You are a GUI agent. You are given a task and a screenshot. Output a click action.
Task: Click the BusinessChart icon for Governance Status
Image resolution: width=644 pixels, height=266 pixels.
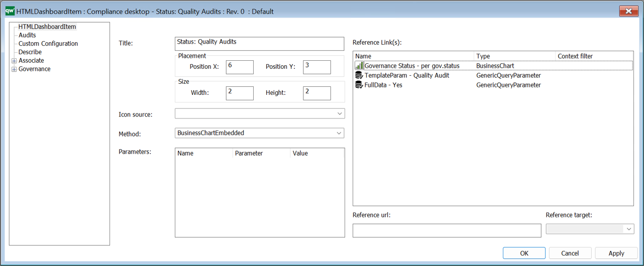[359, 66]
